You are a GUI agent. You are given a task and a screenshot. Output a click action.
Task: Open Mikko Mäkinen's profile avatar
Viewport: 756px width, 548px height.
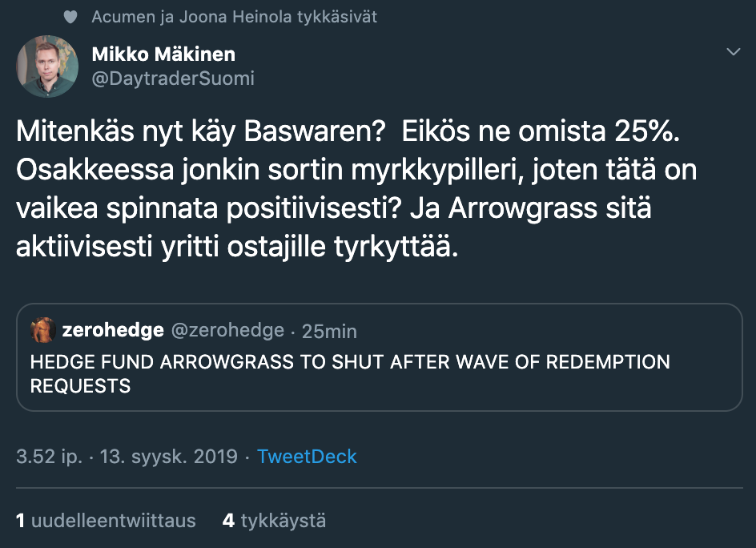47,66
